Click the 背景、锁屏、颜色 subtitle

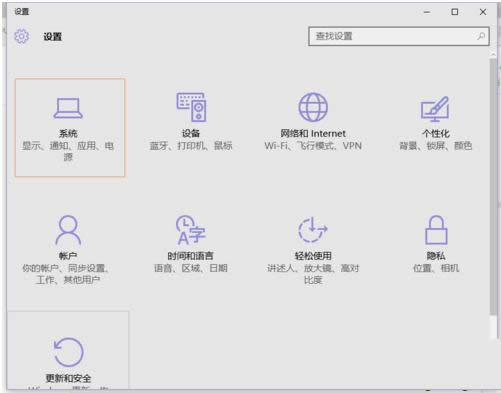coord(436,146)
